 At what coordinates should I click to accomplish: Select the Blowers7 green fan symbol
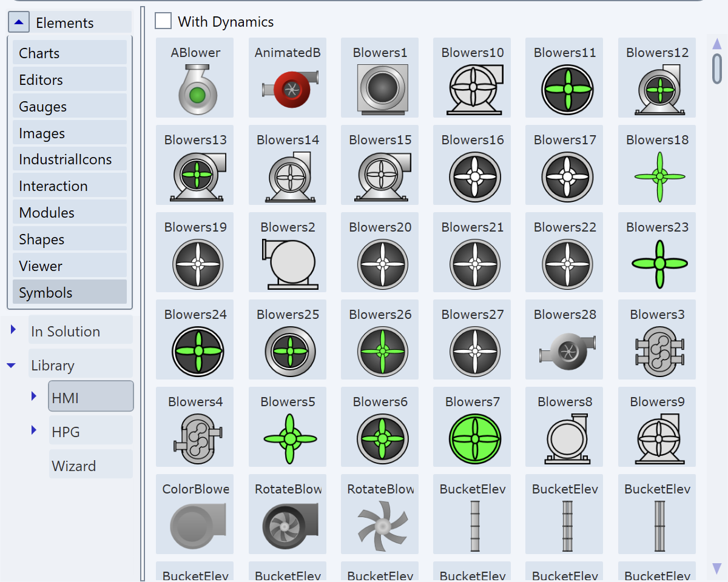[x=472, y=427]
